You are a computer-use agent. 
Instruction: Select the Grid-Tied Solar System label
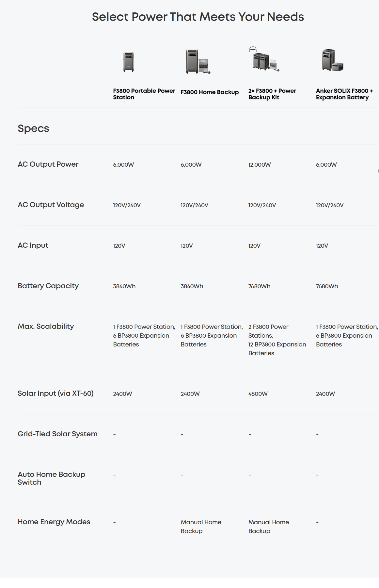pos(57,434)
